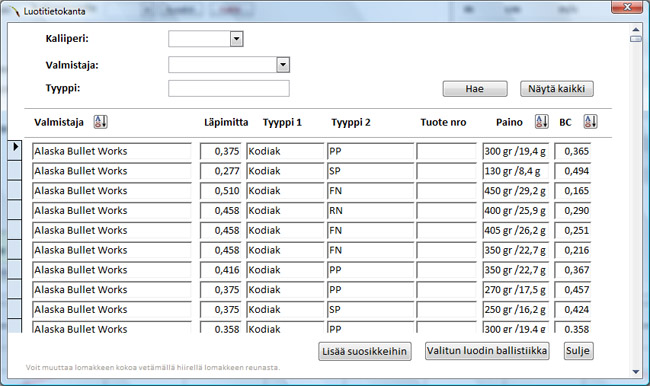Screen dimensions: 650x386
Task: Click Tyyppi 2 cell RN
Action: coord(370,211)
